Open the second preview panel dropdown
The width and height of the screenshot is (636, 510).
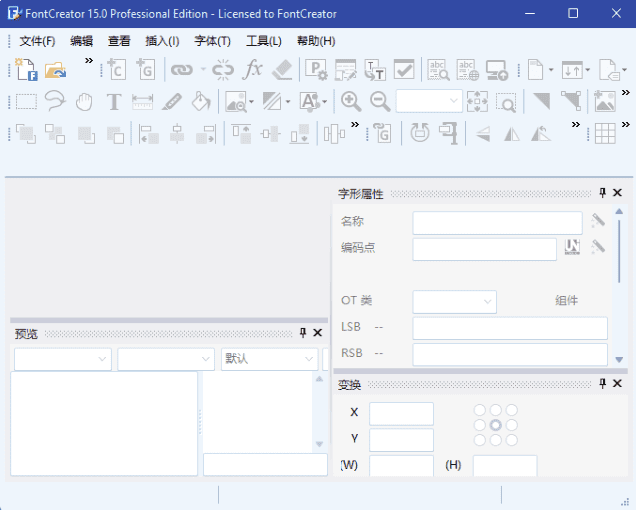166,359
